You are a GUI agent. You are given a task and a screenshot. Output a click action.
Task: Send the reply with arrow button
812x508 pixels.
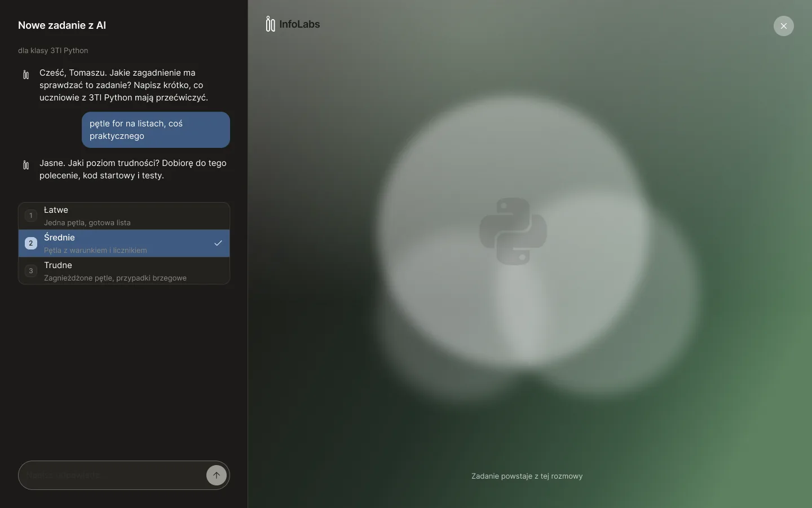(x=217, y=475)
